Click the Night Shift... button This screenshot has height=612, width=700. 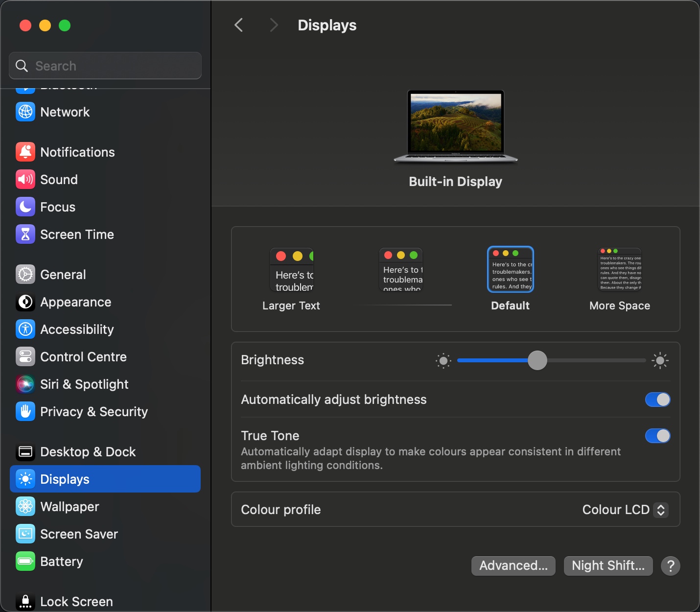tap(608, 566)
